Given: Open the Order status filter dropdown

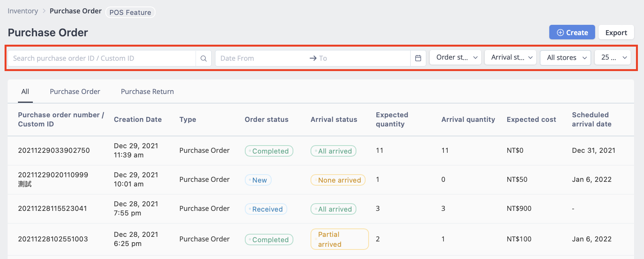Looking at the screenshot, I should coord(455,58).
